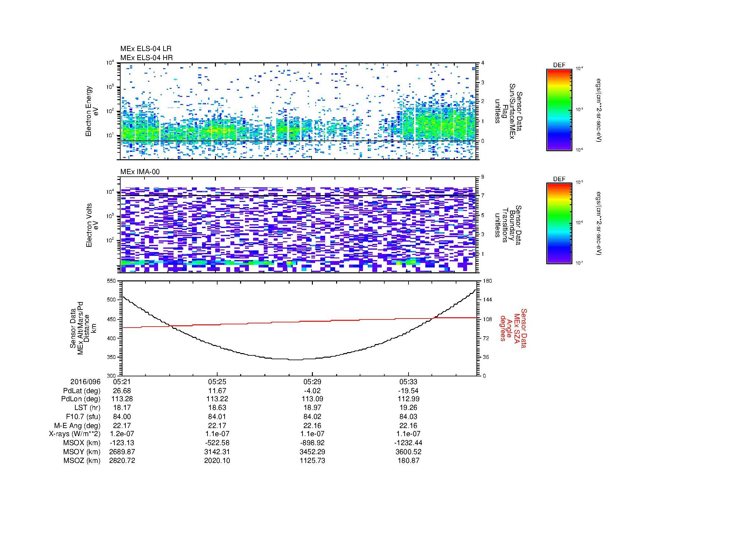
Task: Click the red SZA angle line
Action: pyautogui.click(x=299, y=322)
